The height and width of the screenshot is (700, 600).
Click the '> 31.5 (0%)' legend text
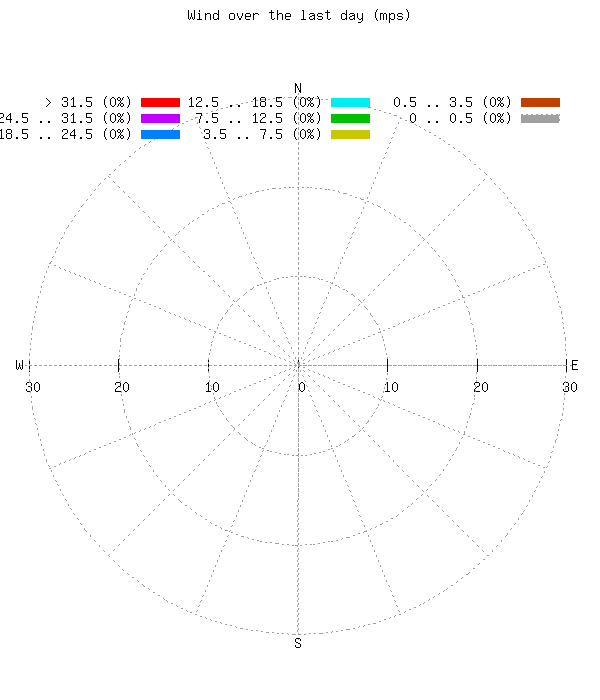pyautogui.click(x=88, y=102)
